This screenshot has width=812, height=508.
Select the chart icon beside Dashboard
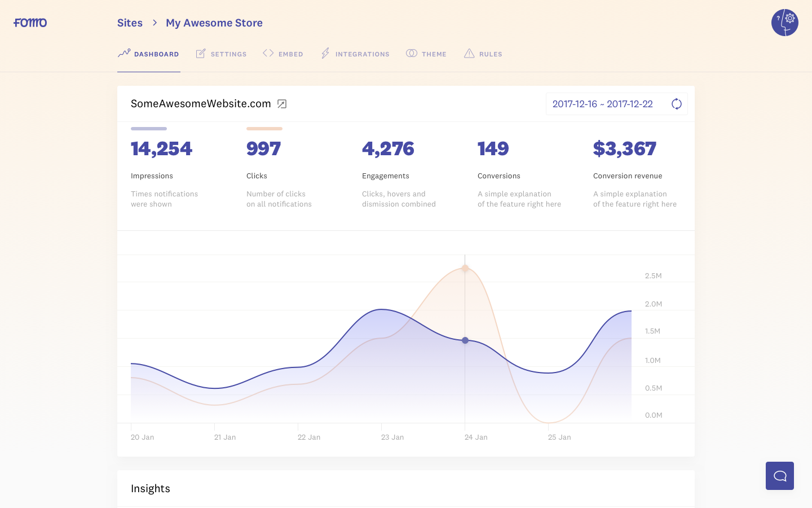pos(124,53)
